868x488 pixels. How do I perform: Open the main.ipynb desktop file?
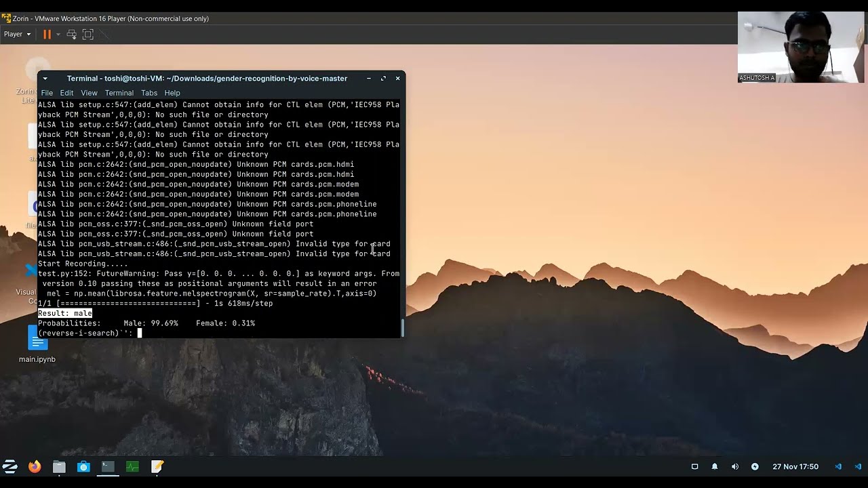(37, 344)
